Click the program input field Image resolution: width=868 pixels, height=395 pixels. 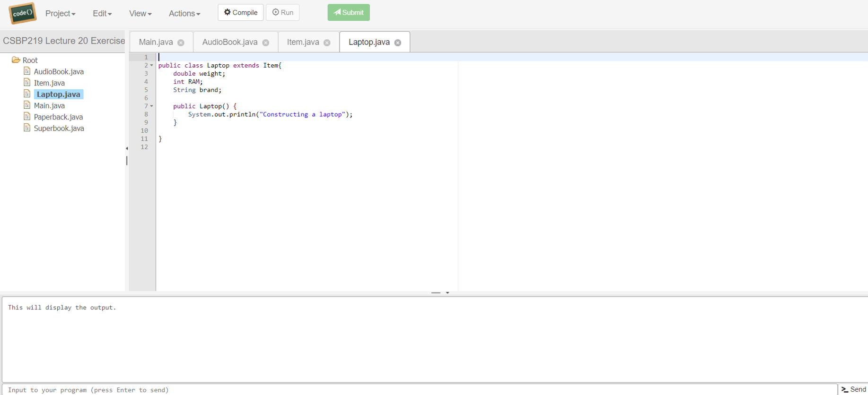point(420,390)
